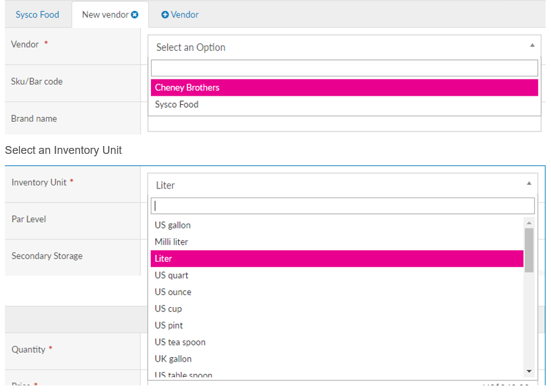Choose Cheney Brothers from vendor list

[x=344, y=87]
